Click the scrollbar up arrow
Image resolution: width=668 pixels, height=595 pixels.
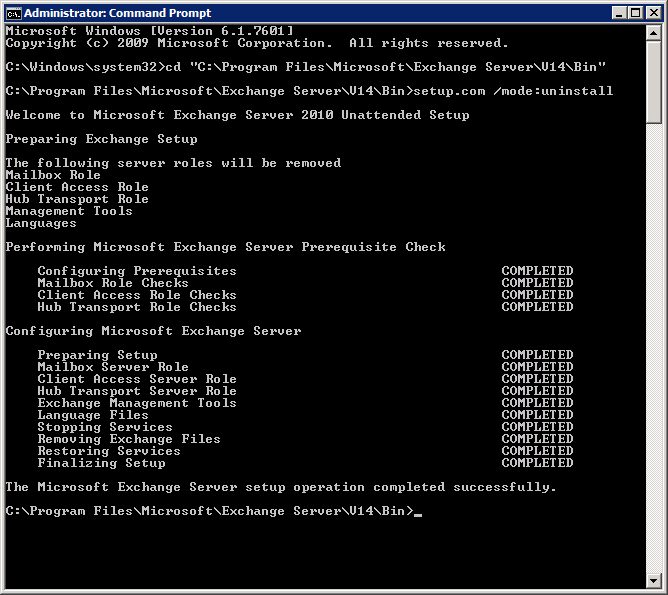coord(654,32)
